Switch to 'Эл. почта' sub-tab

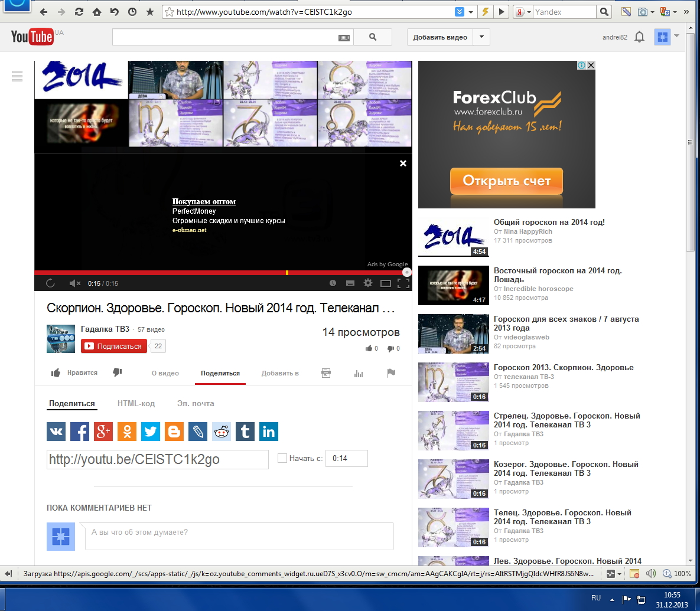[196, 403]
